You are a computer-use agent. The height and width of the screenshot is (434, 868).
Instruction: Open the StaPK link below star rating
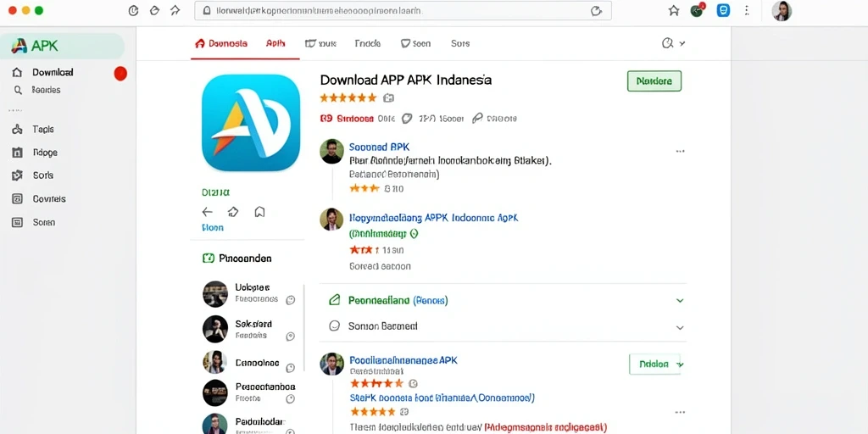[x=442, y=398]
